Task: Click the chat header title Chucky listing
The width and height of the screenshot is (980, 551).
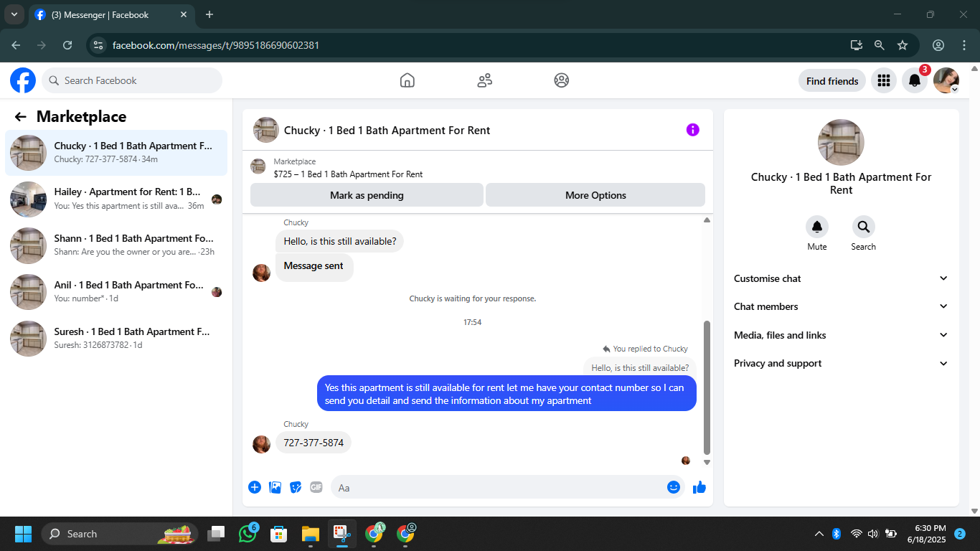Action: (387, 131)
